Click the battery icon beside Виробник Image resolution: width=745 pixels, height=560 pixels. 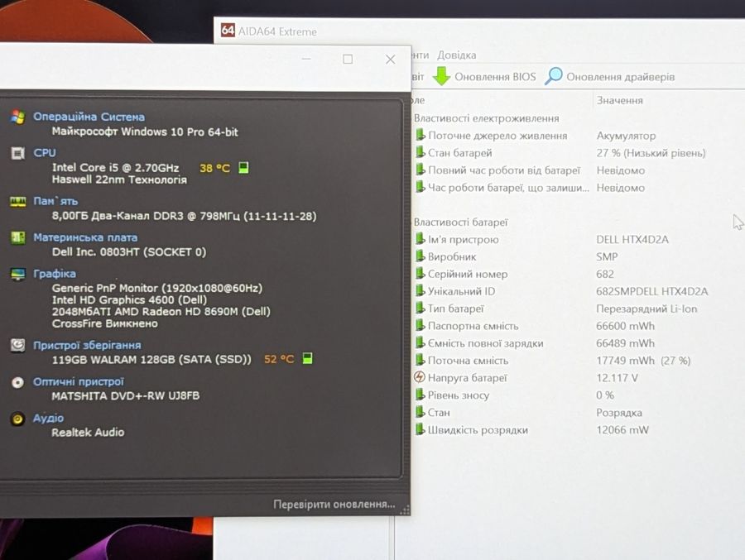(x=420, y=256)
